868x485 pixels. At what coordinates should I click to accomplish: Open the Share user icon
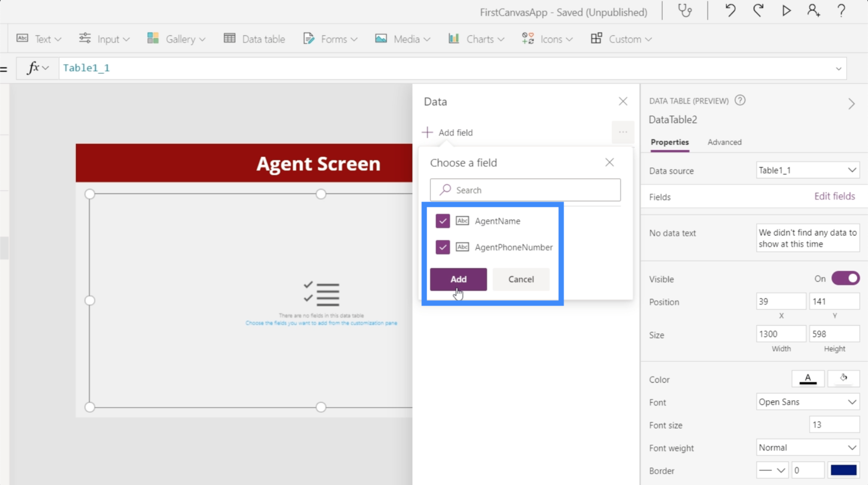(x=814, y=11)
